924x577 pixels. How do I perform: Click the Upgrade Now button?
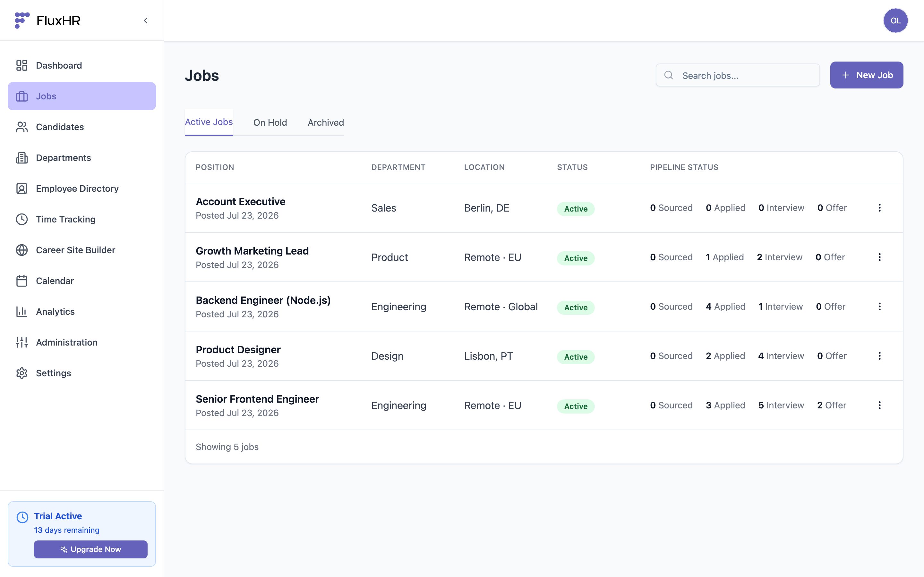90,549
